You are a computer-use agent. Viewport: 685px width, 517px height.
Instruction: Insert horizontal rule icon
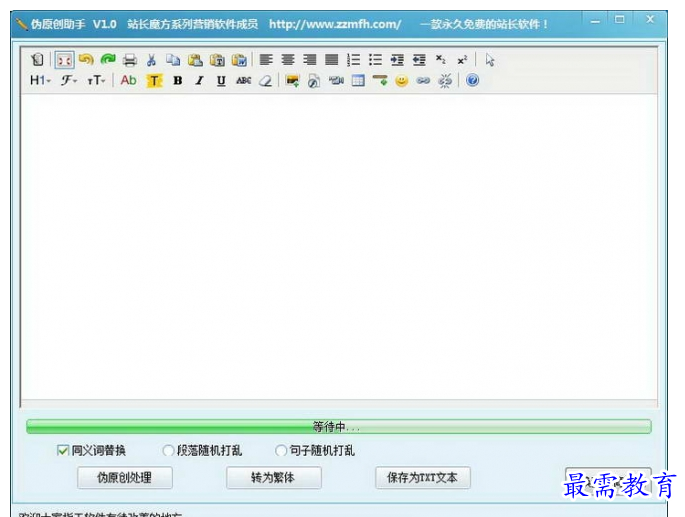(380, 80)
